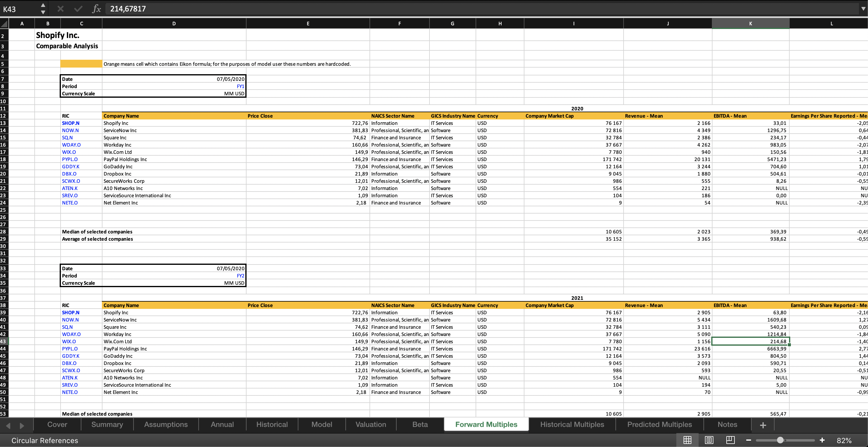
Task: Open the Summary sheet tab
Action: pyautogui.click(x=107, y=424)
